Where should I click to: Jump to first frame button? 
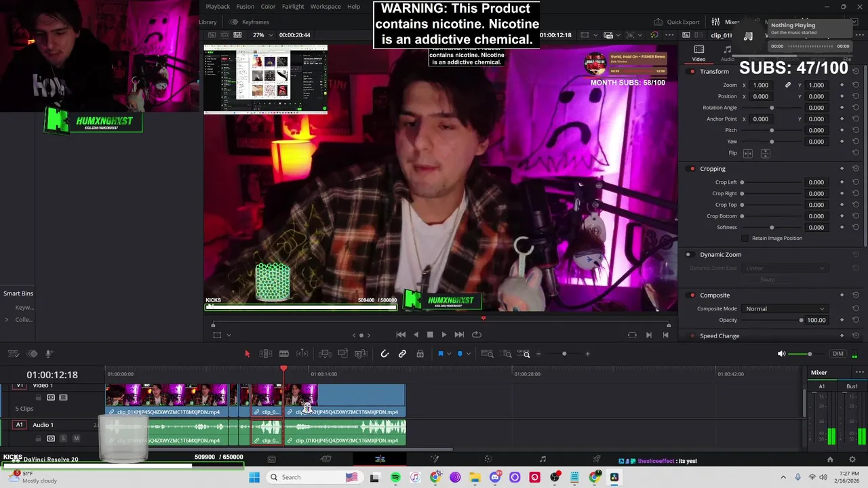401,334
